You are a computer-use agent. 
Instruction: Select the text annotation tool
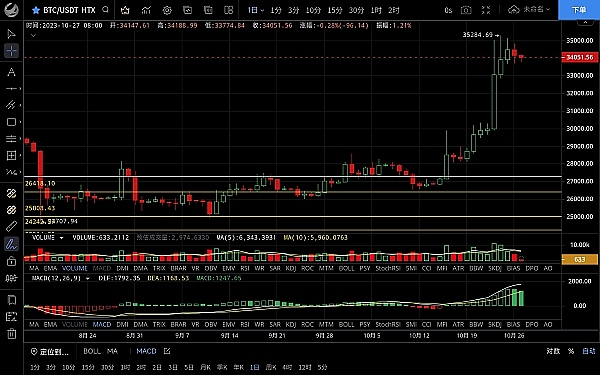click(x=11, y=72)
